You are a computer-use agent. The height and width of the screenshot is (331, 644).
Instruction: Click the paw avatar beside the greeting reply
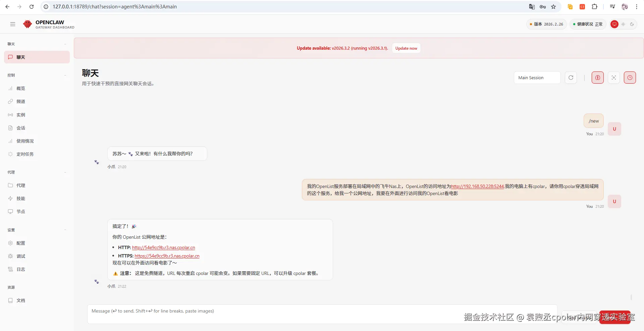coord(97,162)
